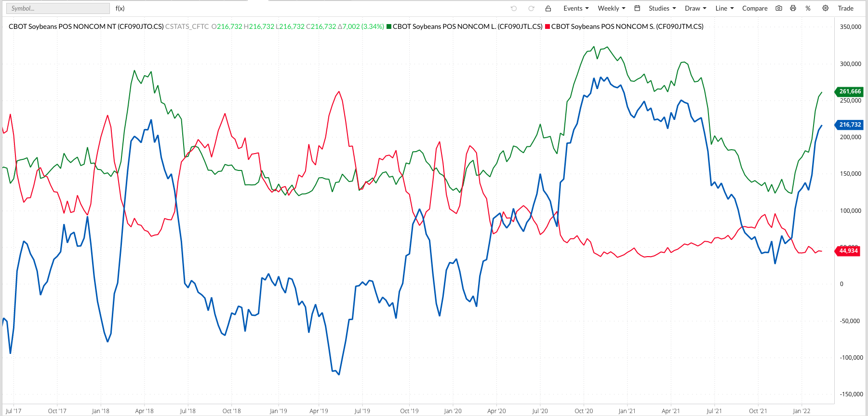Screen dimensions: 868x416
Task: Click the Jan '22 x-axis label
Action: [x=801, y=411]
